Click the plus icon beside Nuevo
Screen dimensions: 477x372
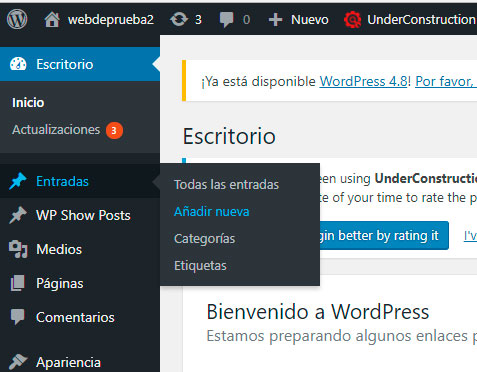pos(275,20)
